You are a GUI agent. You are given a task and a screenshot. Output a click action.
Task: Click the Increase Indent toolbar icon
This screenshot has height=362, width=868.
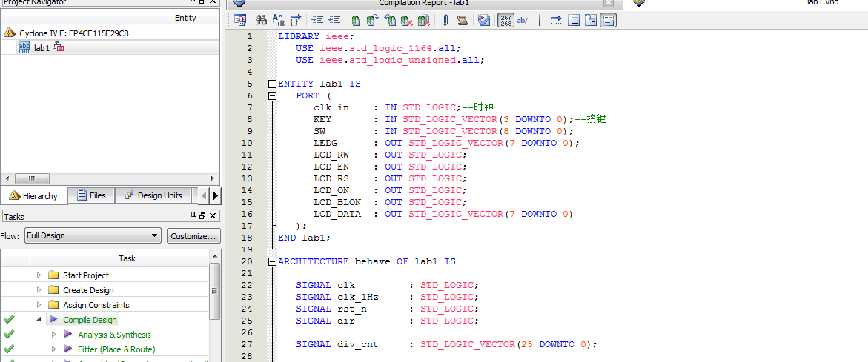317,21
